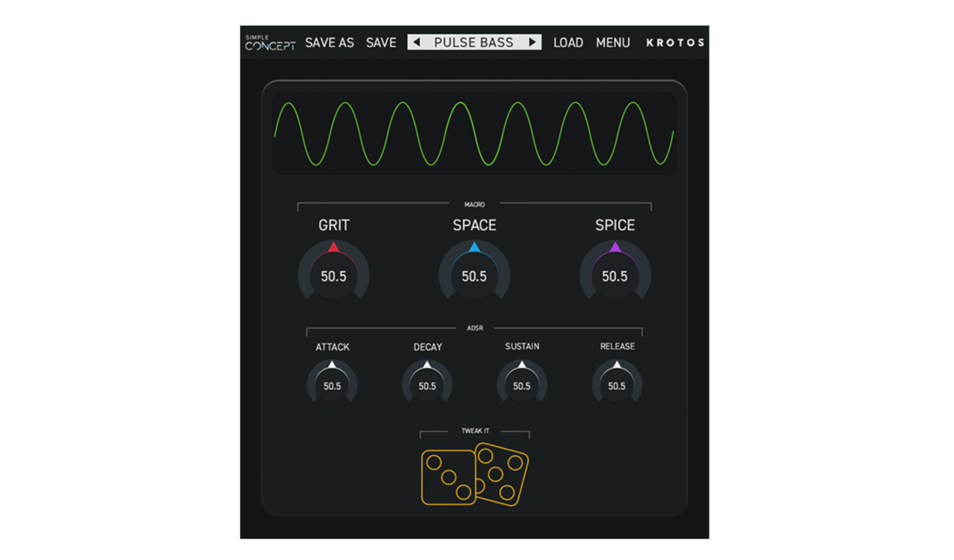Viewport: 954px width, 560px height.
Task: Click the DECAY label
Action: 427,347
